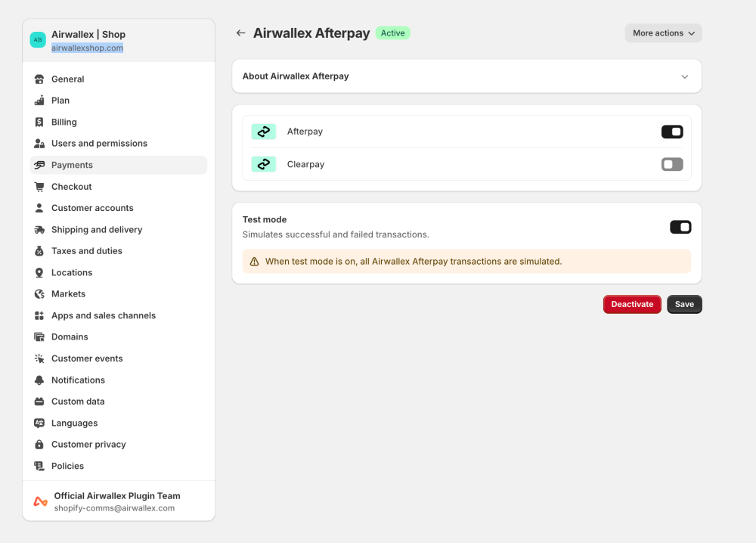Expand the More actions chevron
Viewport: 756px width, 543px height.
pos(691,33)
